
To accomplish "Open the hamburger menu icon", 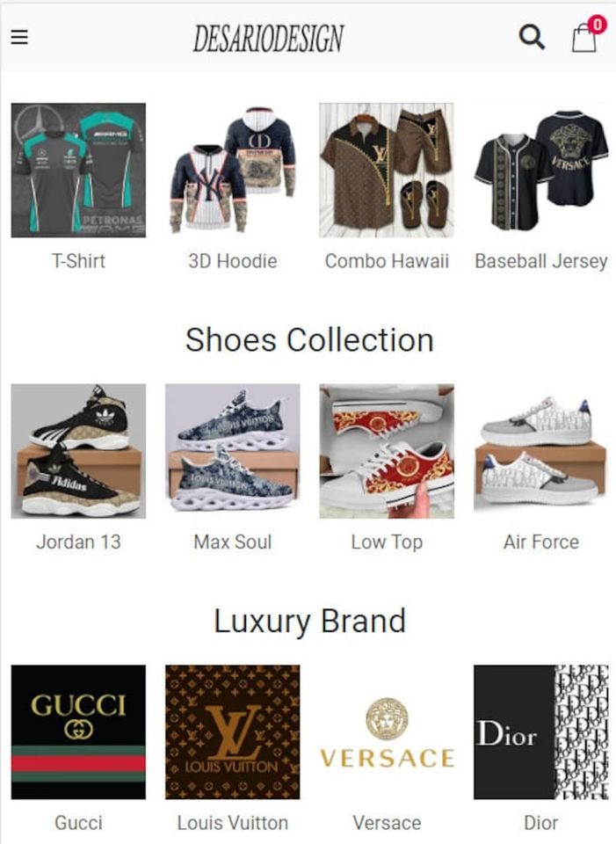I will [x=19, y=37].
